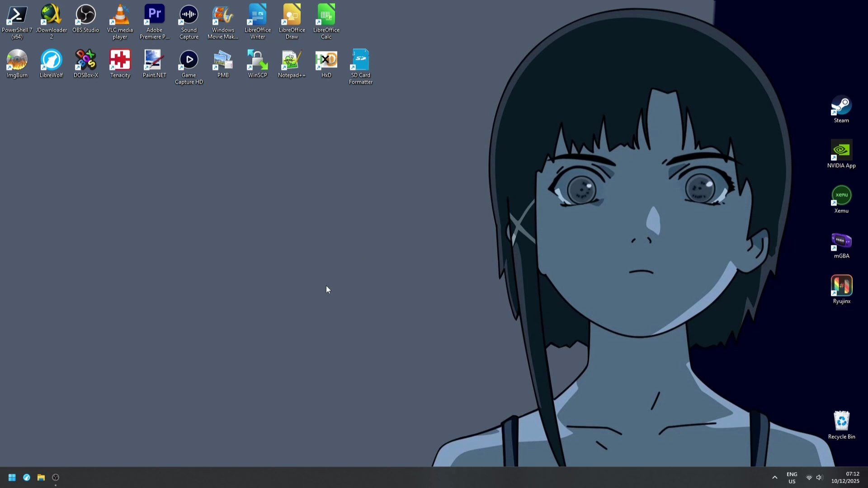Select the Recycle Bin icon

tap(841, 425)
